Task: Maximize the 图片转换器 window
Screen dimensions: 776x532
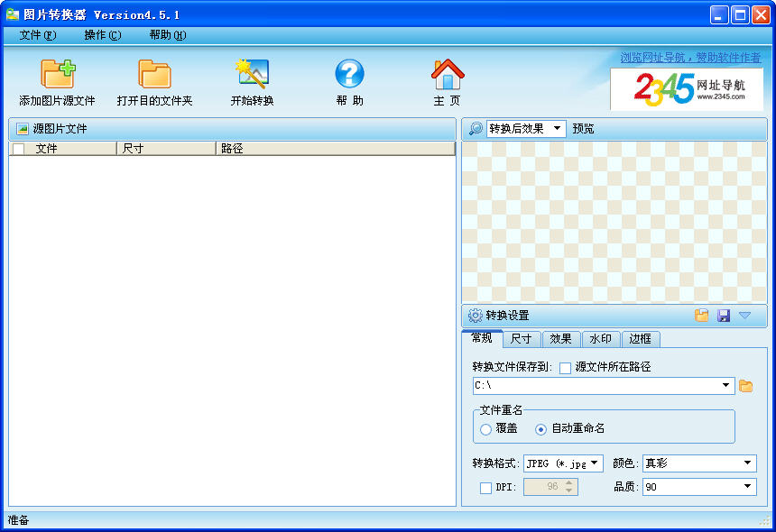Action: (x=740, y=14)
